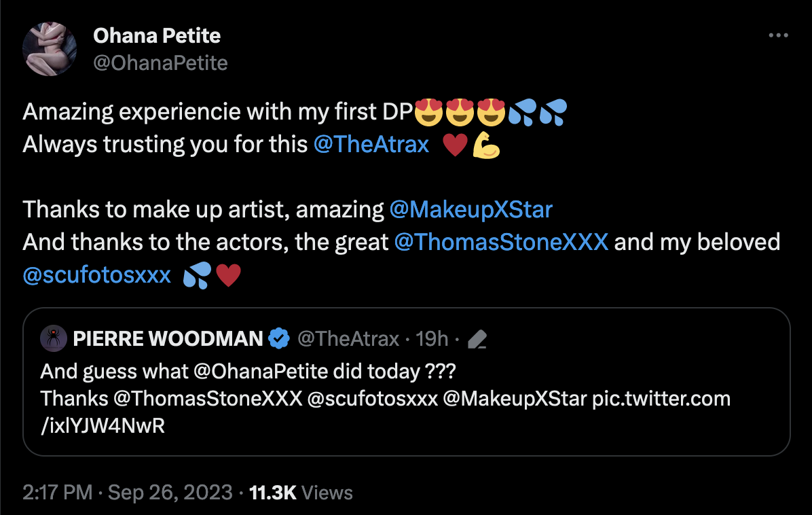Image resolution: width=812 pixels, height=515 pixels.
Task: Click the @OhanaPetite handle under name
Action: tap(160, 63)
